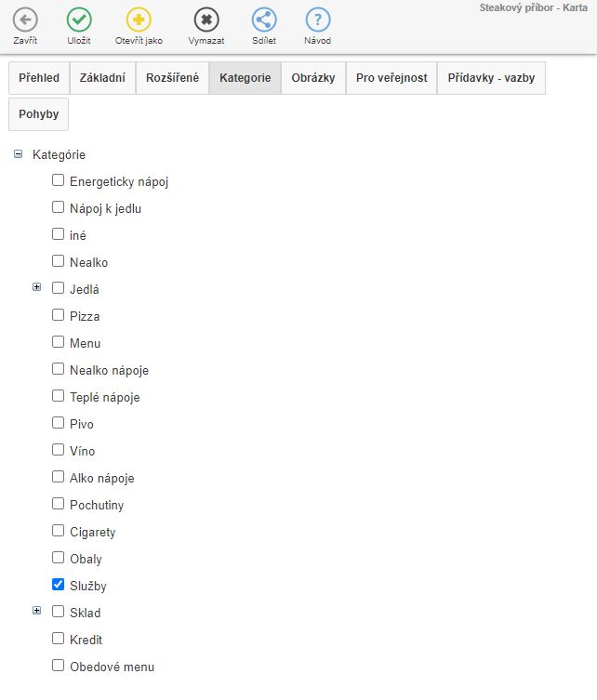Click the Zavřít back arrow icon

[25, 20]
